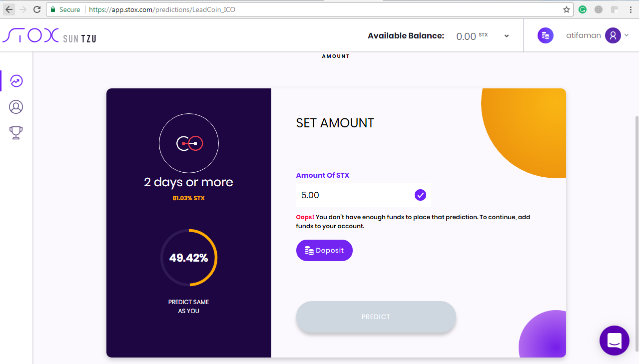The height and width of the screenshot is (364, 639).
Task: Click the purple coins wallet icon in header
Action: (546, 35)
